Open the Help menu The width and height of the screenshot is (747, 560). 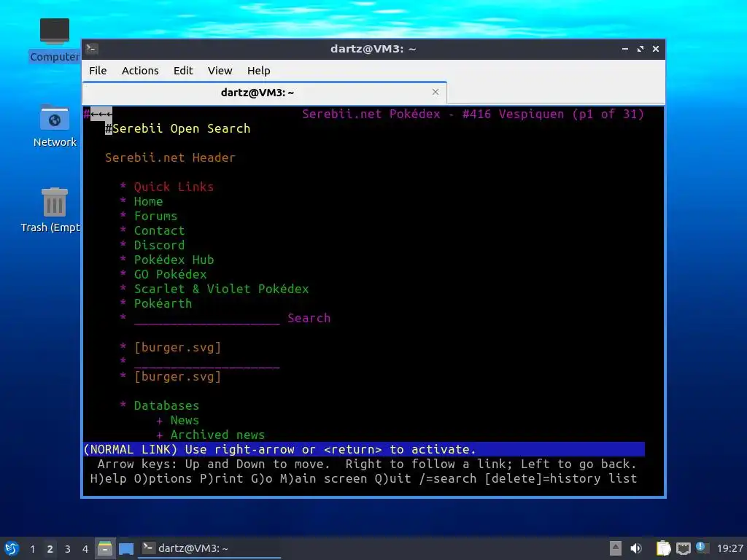[259, 71]
